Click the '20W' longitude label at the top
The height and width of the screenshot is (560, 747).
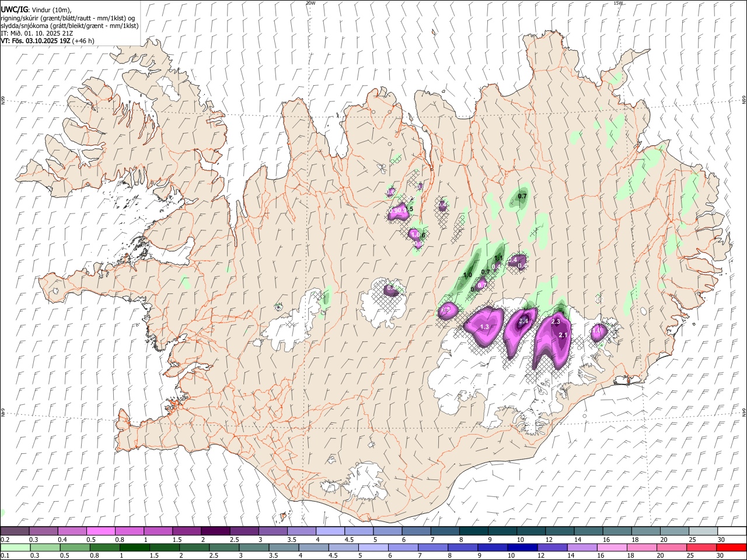(x=310, y=3)
